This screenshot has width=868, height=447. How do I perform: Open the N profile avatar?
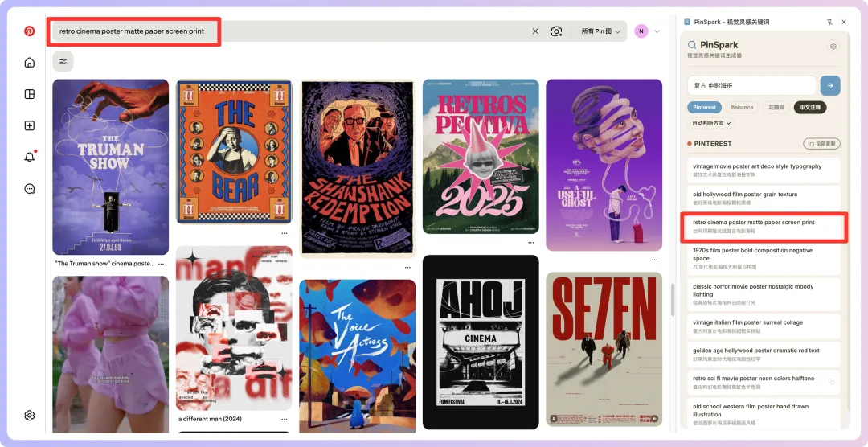[x=641, y=31]
